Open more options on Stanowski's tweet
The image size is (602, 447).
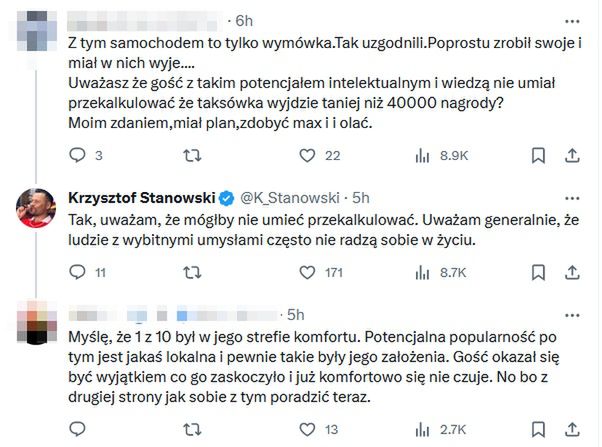[573, 196]
